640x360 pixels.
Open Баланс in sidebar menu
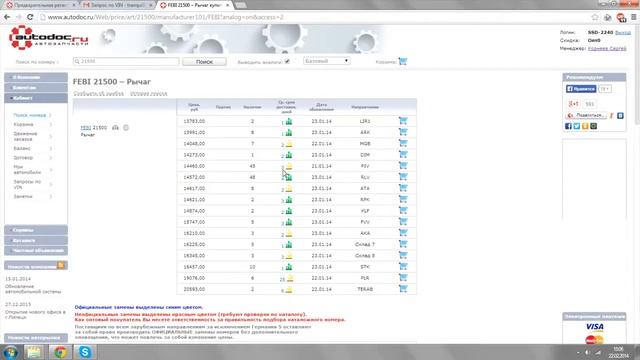(22, 148)
